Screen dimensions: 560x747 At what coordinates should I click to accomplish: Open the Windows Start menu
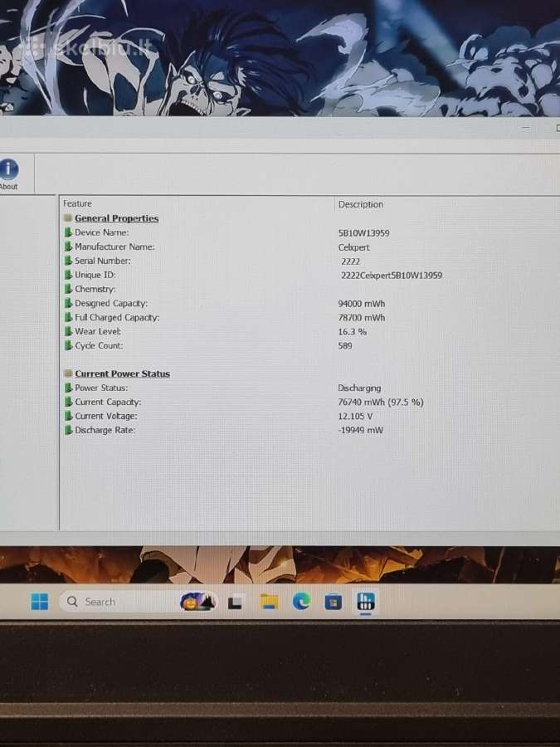[x=40, y=602]
